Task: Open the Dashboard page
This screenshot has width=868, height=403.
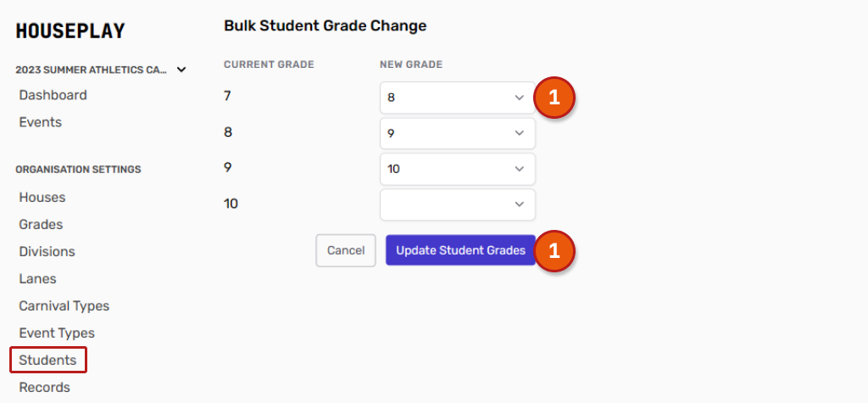Action: click(53, 95)
